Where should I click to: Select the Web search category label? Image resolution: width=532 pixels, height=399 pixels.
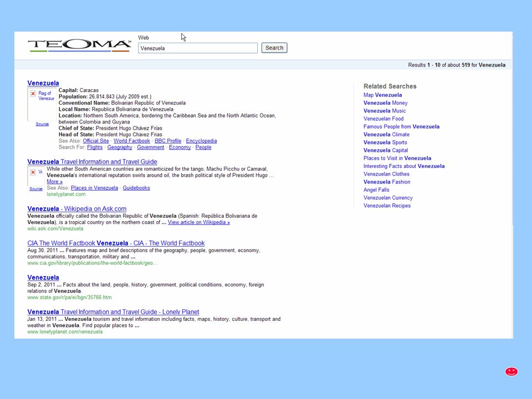pos(144,38)
